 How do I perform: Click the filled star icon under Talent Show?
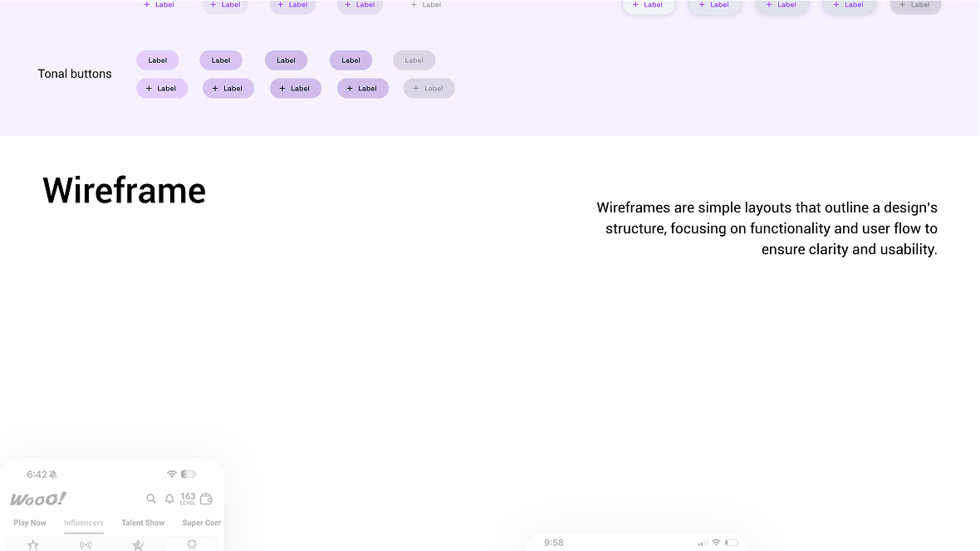tap(138, 544)
